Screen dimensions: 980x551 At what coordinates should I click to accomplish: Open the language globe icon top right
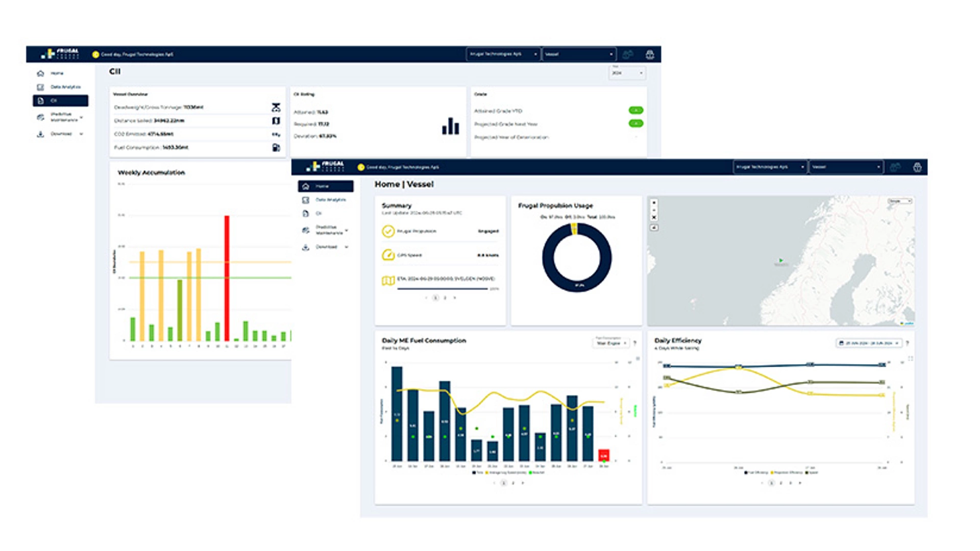916,166
